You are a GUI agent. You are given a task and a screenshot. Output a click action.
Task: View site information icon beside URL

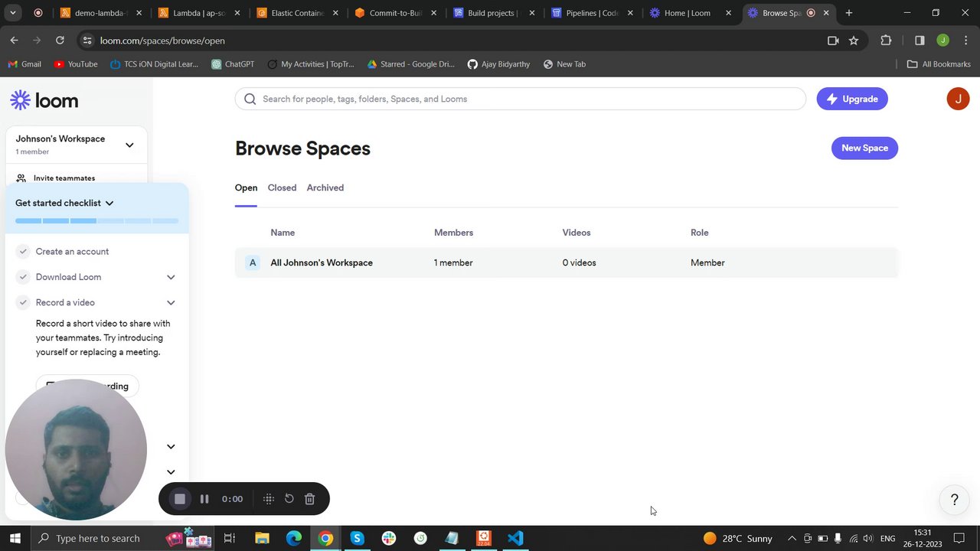coord(87,41)
